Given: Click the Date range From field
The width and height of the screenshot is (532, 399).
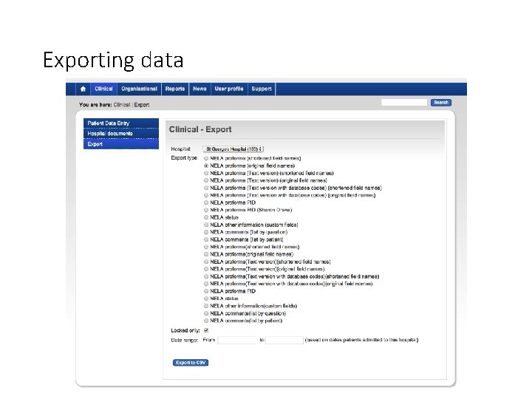Looking at the screenshot, I should coord(237,340).
